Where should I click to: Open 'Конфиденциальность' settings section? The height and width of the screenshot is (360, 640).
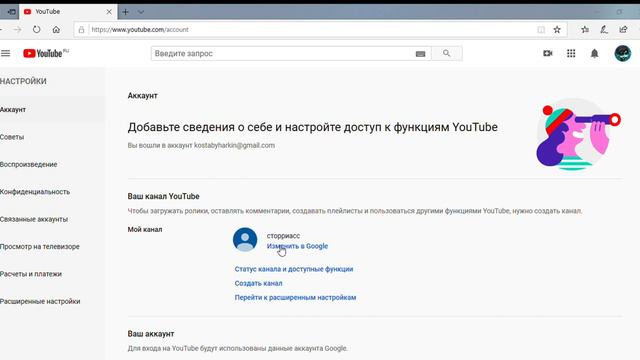click(35, 192)
